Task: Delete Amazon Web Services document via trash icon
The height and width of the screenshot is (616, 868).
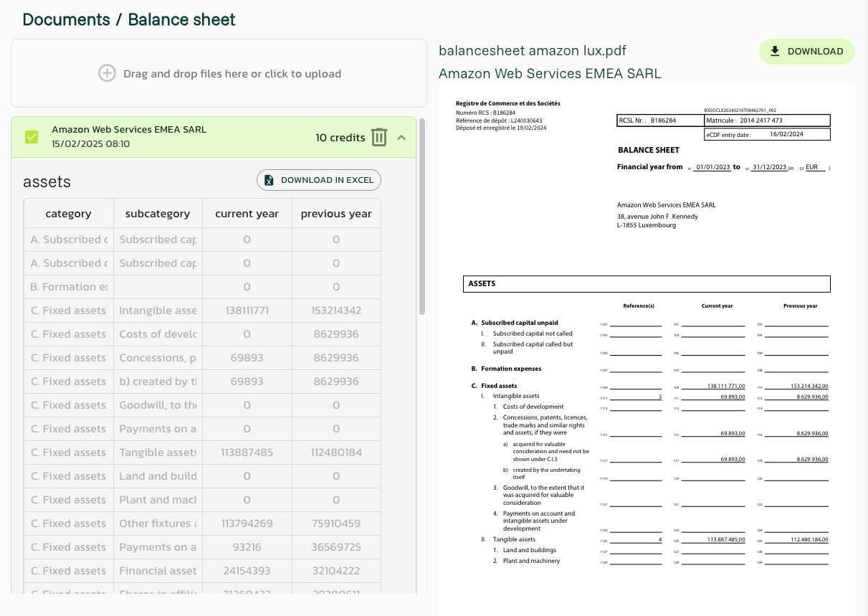Action: [x=379, y=137]
